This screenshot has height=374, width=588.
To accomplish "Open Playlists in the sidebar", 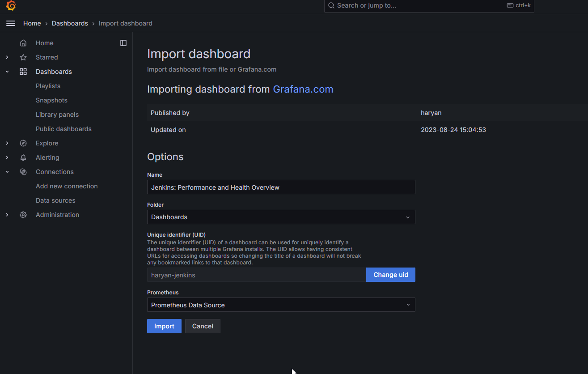I will point(48,86).
